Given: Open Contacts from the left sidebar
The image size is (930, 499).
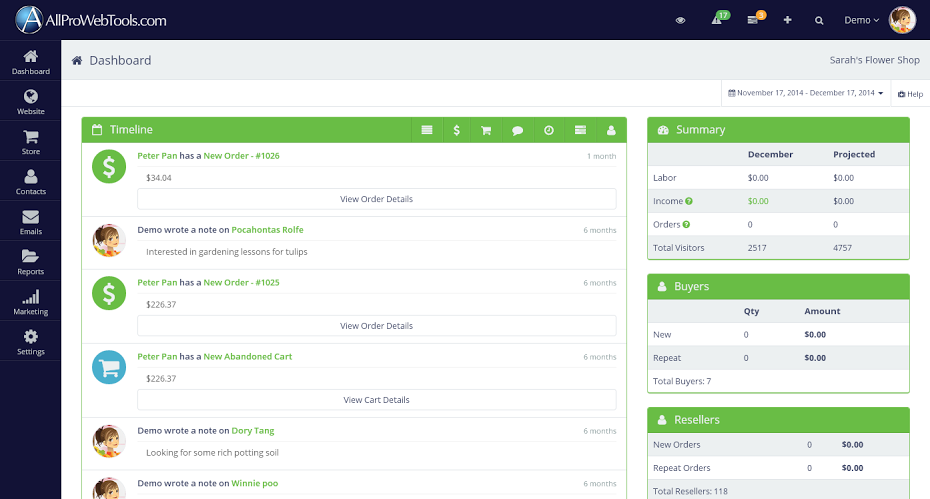Looking at the screenshot, I should pyautogui.click(x=30, y=182).
